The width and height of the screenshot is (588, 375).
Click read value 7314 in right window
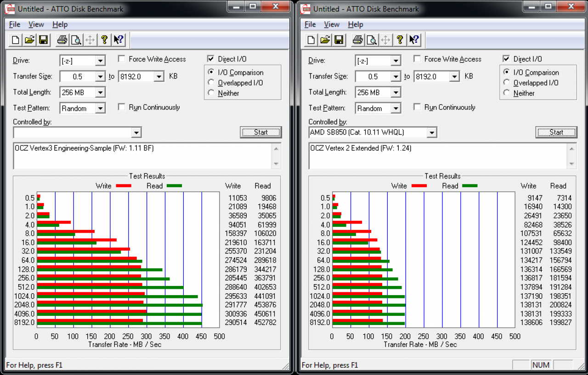565,198
